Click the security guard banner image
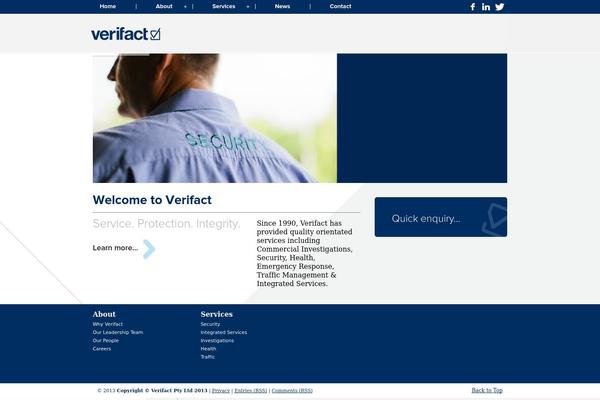Screen dimensions: 600x400 pyautogui.click(x=215, y=118)
